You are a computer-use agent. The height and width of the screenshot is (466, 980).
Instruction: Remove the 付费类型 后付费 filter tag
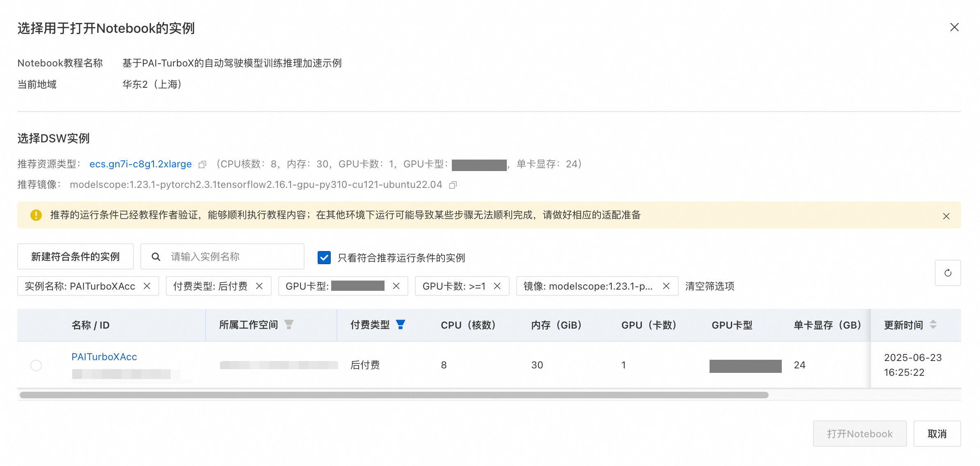[259, 286]
